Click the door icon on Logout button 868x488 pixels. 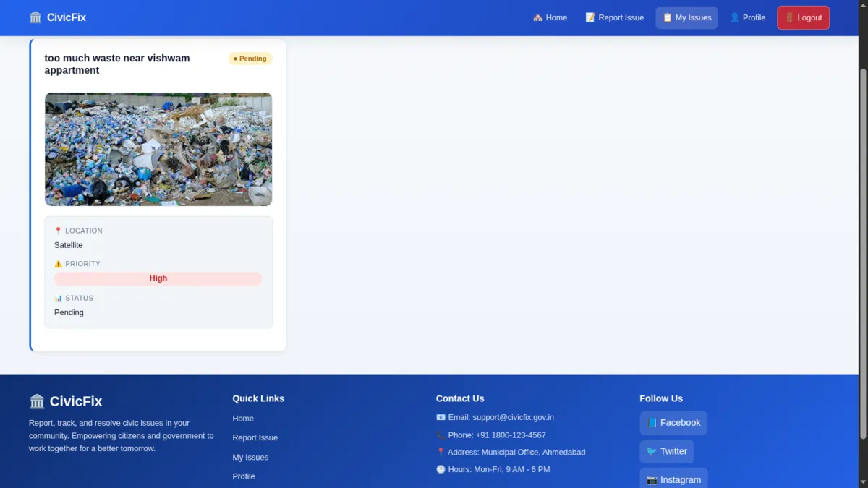pyautogui.click(x=790, y=17)
